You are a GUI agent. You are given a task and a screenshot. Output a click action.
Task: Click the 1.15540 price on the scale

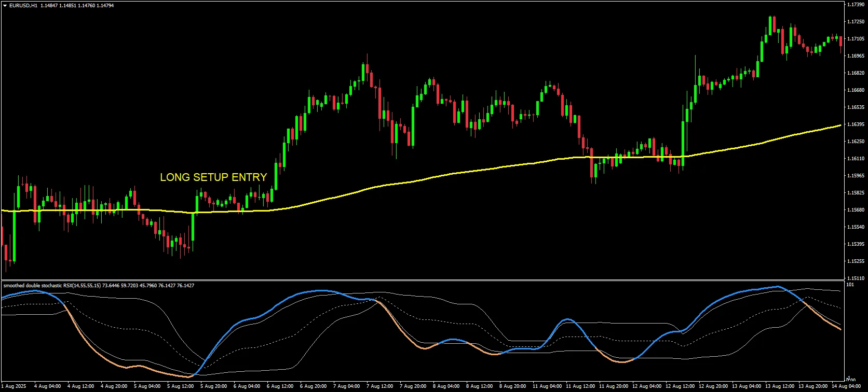(856, 227)
